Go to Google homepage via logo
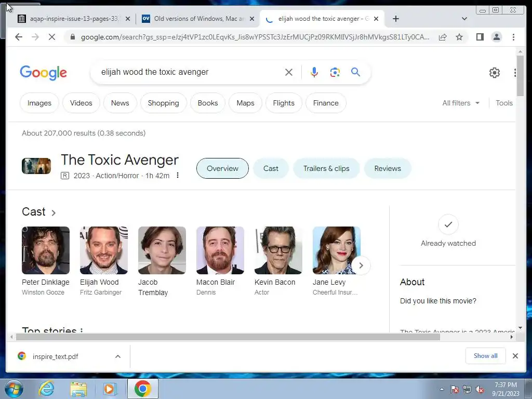This screenshot has height=399, width=532. pos(44,73)
